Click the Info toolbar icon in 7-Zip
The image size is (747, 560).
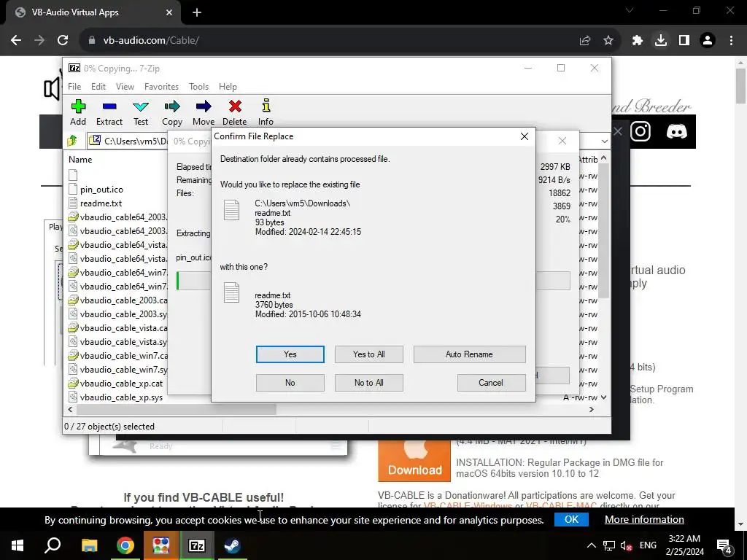pyautogui.click(x=266, y=106)
